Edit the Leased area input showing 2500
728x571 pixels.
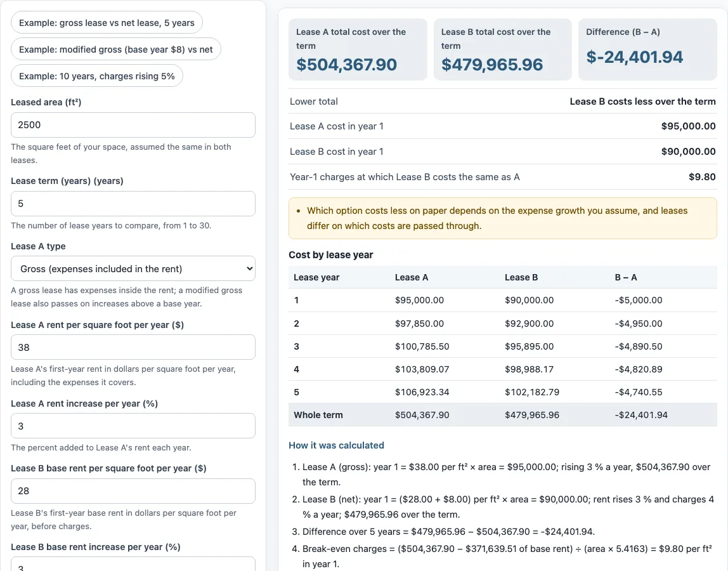tap(133, 125)
